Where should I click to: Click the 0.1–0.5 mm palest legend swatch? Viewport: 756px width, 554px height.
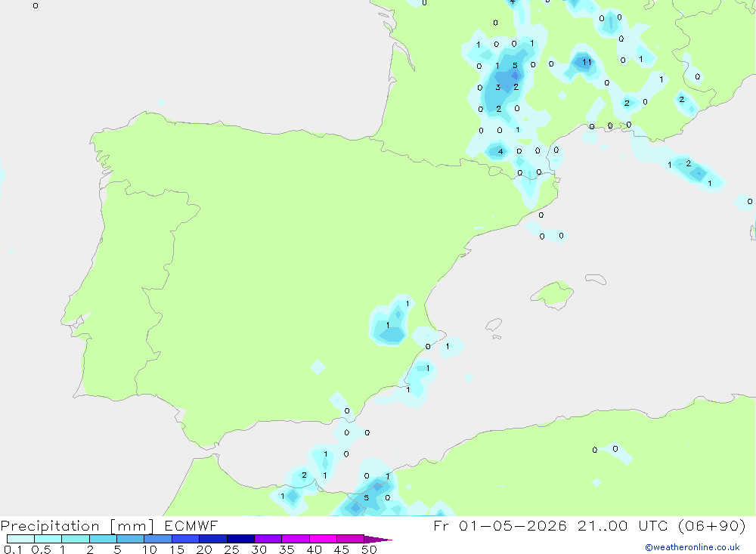20,539
